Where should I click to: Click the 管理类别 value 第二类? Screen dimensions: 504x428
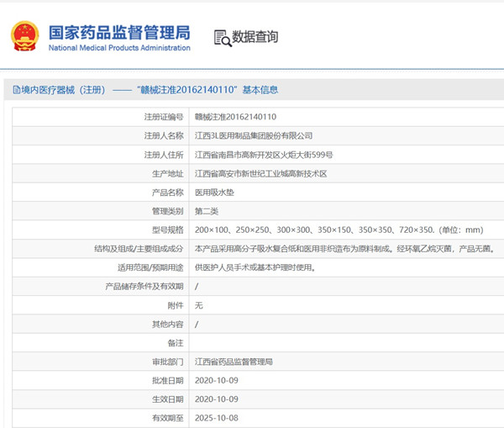click(207, 211)
